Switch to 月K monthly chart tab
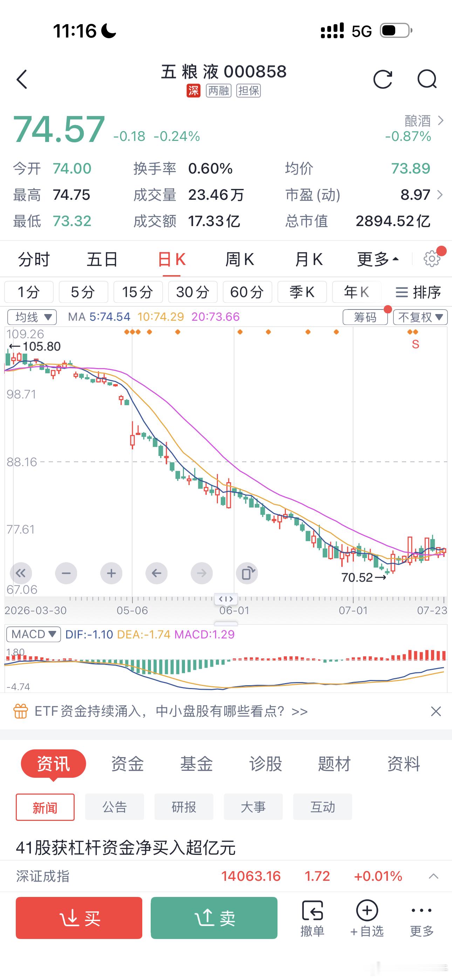452x980 pixels. click(x=309, y=259)
